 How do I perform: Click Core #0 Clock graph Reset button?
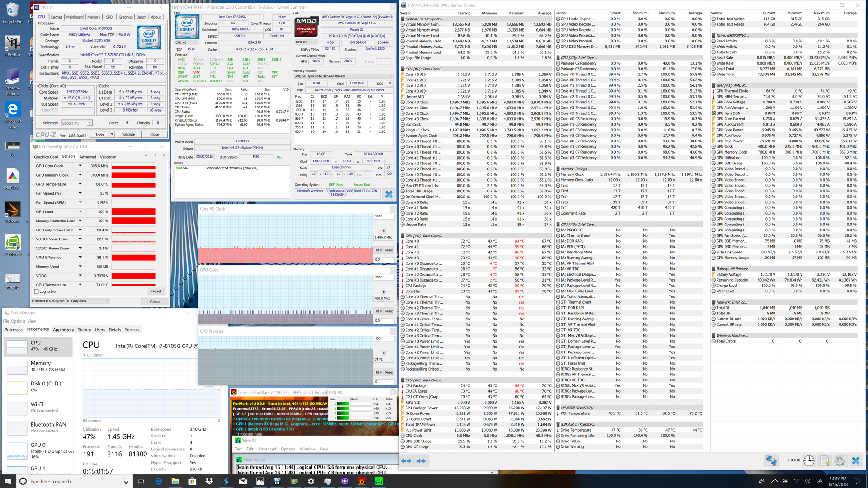pos(389,250)
